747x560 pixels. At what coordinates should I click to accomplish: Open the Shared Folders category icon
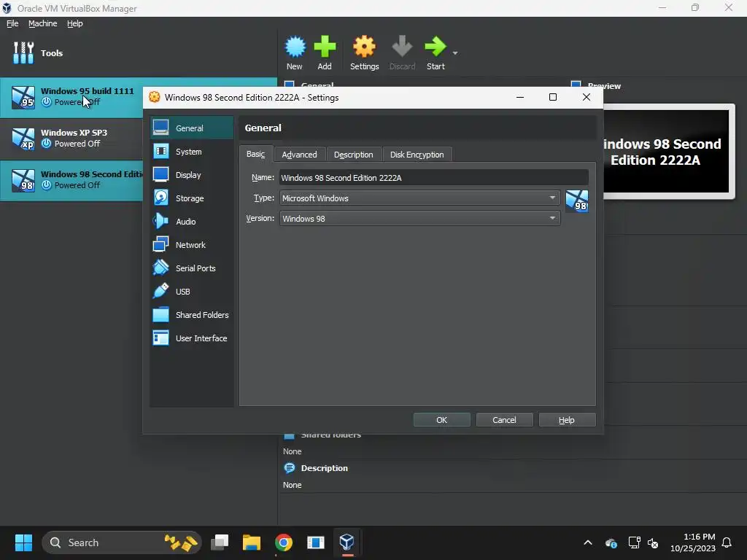coord(160,314)
